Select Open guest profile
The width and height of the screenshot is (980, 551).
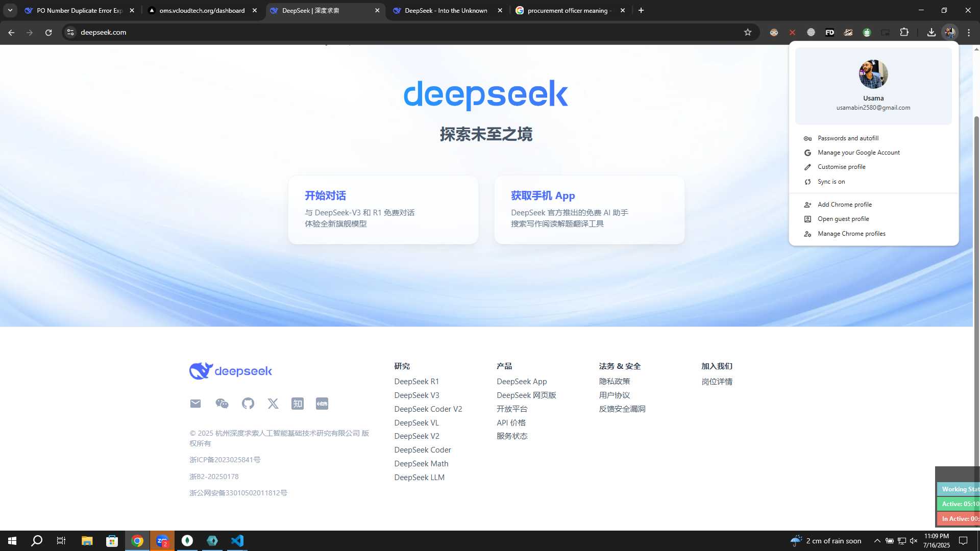(873, 219)
